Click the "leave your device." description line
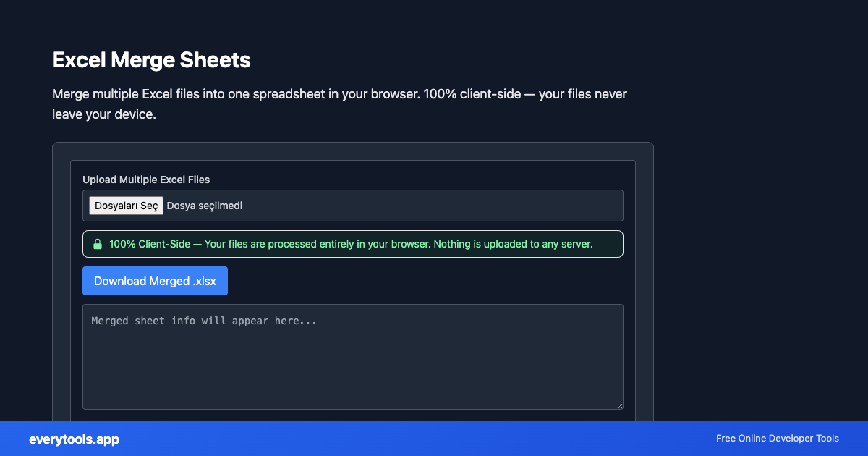Viewport: 868px width, 456px height. click(104, 114)
